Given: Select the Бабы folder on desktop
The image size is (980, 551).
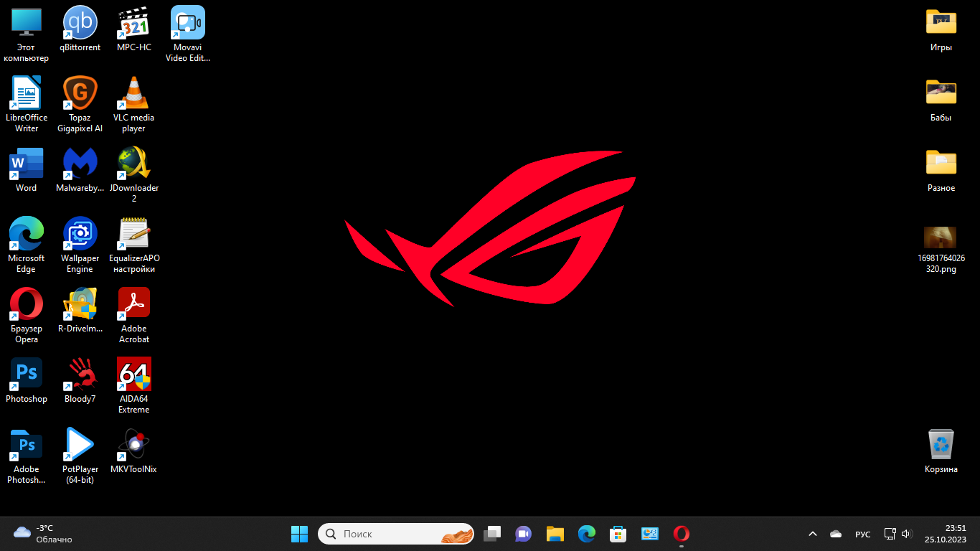Looking at the screenshot, I should pyautogui.click(x=941, y=100).
